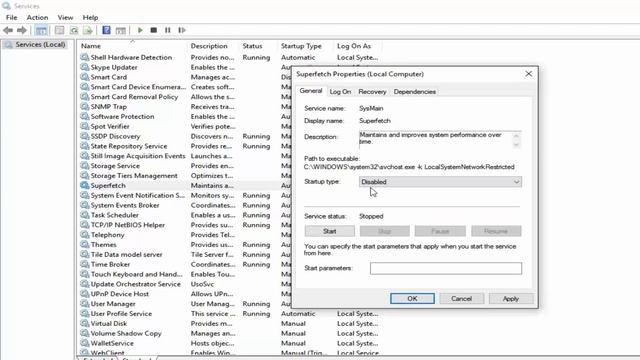Toggle the console tree pane icon

tap(41, 30)
